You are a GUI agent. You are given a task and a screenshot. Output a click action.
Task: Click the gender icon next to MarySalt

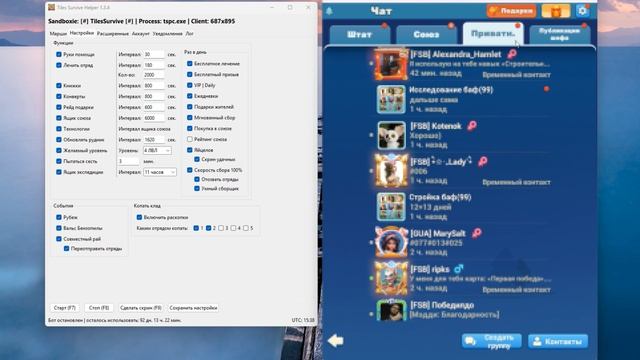476,233
